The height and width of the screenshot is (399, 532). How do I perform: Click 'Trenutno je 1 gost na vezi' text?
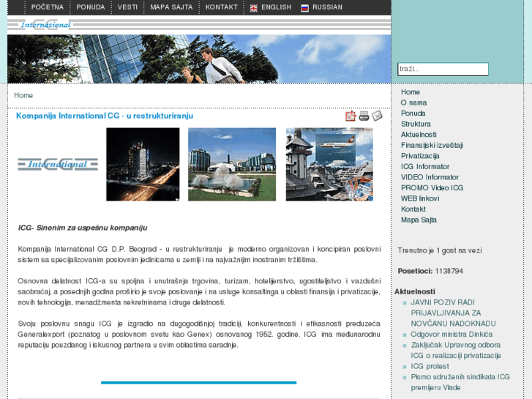click(439, 250)
